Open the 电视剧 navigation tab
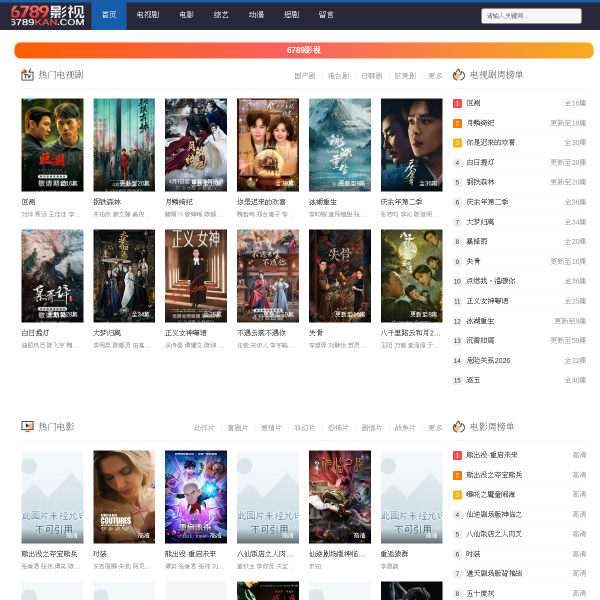 click(148, 15)
